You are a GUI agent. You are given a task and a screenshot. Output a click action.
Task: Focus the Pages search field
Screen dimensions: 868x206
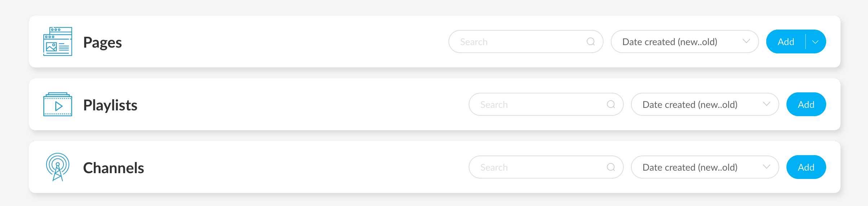520,42
